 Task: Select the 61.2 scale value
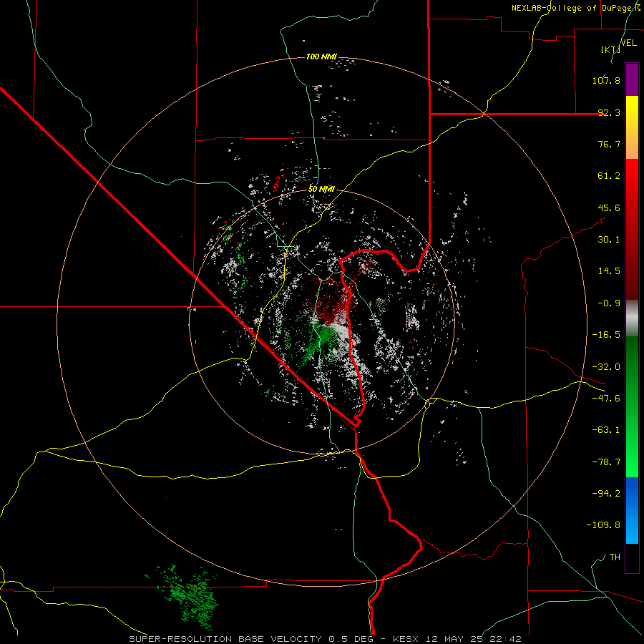[609, 176]
